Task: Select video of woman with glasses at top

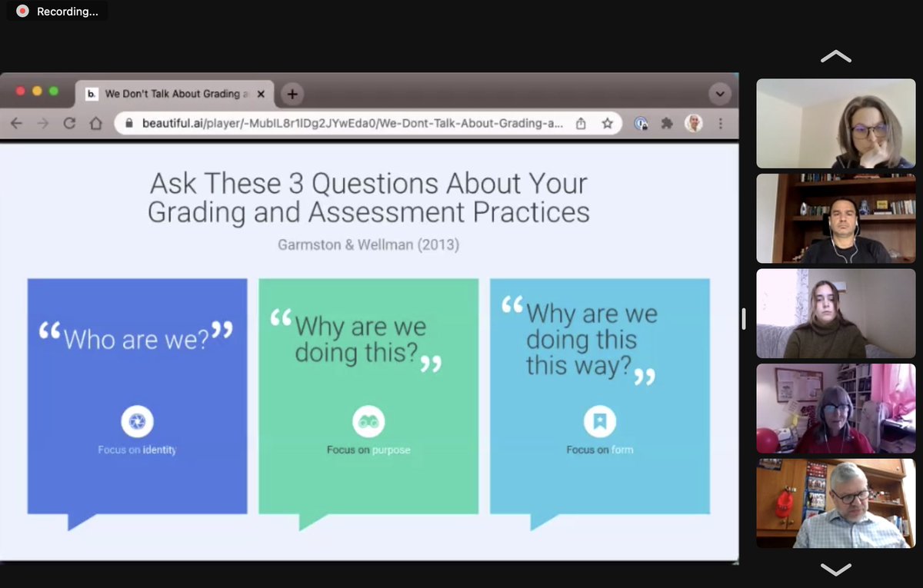Action: tap(836, 123)
